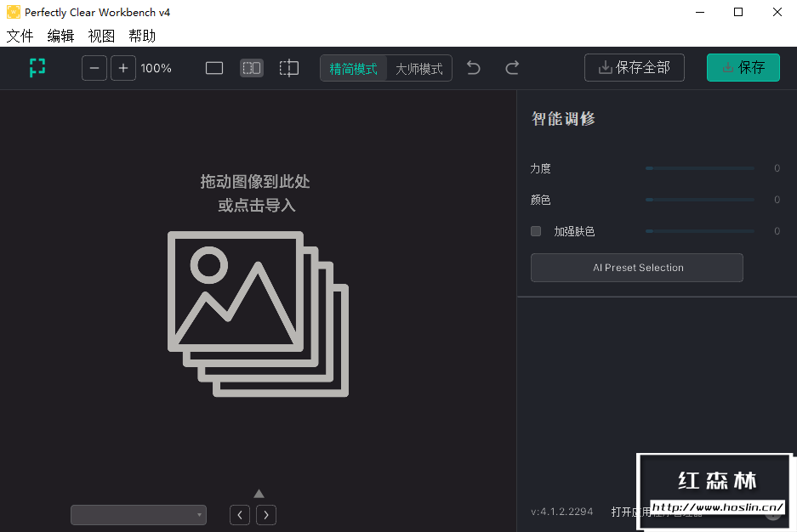The width and height of the screenshot is (797, 532).
Task: Click the stacked images import placeholder
Action: [259, 314]
